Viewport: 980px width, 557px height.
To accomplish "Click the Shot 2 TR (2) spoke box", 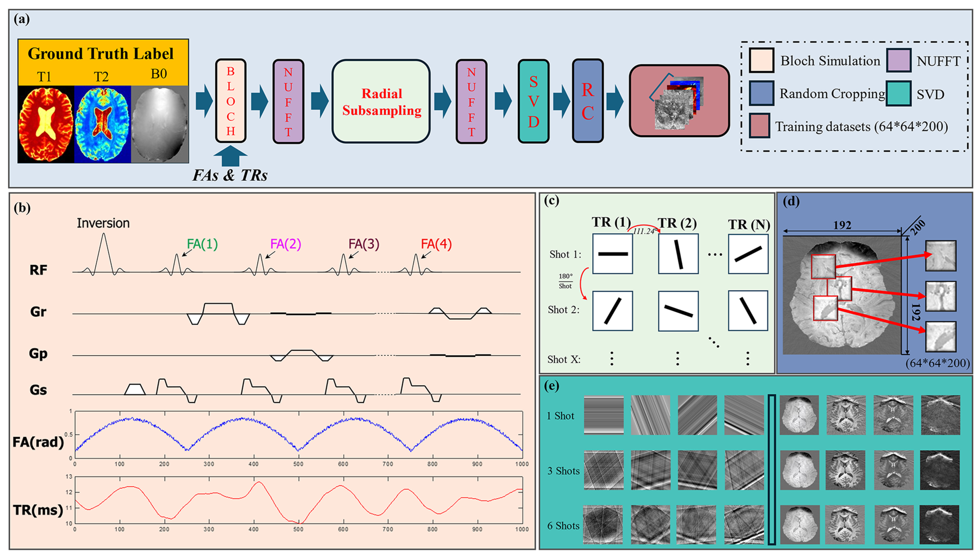I will tap(678, 311).
